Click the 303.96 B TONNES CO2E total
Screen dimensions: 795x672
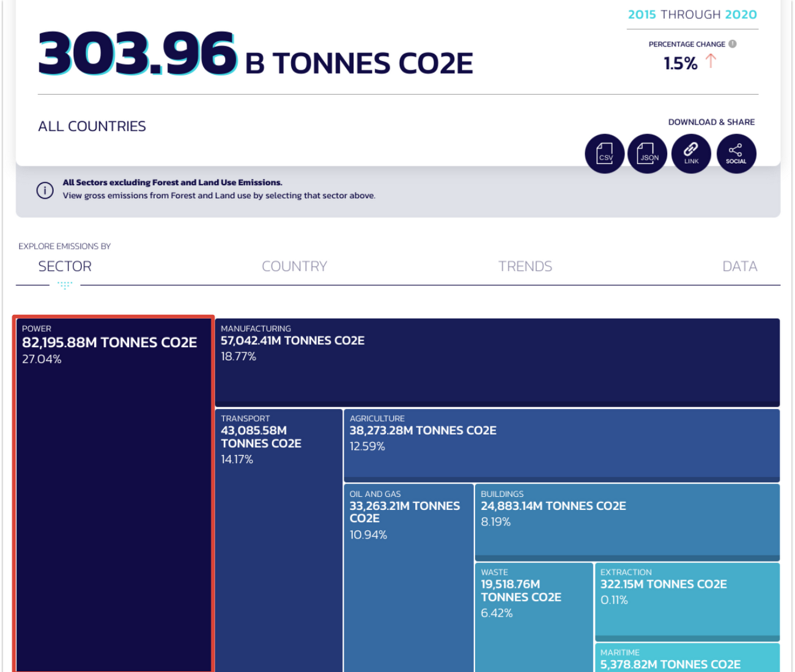(x=256, y=54)
